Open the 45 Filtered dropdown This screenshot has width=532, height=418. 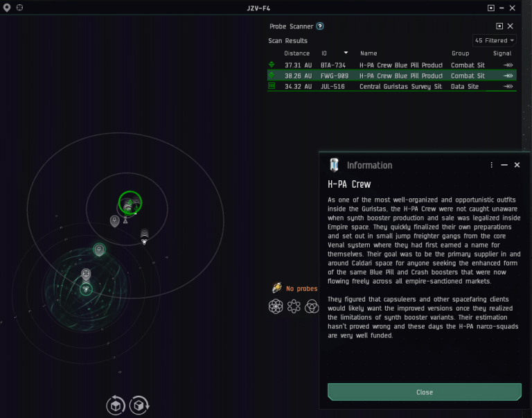pos(495,40)
